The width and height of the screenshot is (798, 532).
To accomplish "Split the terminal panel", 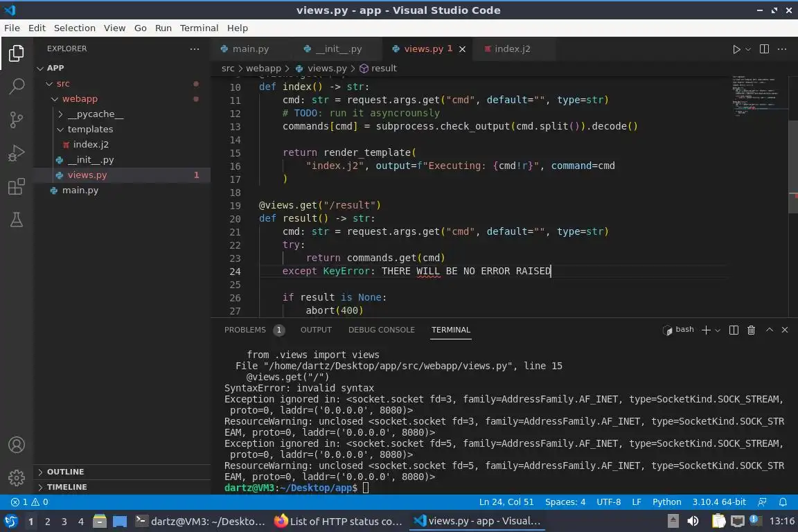I will pyautogui.click(x=734, y=330).
